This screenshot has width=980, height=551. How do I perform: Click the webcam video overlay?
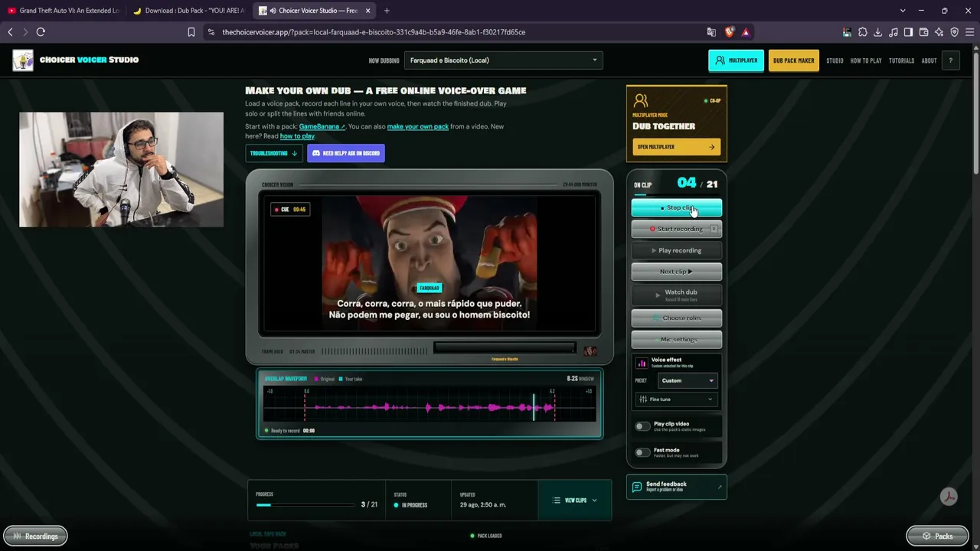122,170
